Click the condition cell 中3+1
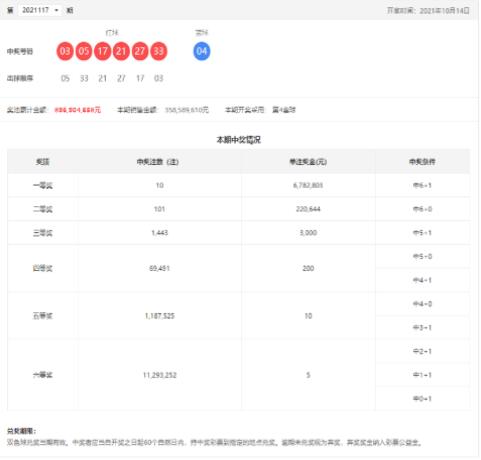Image resolution: width=481 pixels, height=460 pixels. [422, 328]
